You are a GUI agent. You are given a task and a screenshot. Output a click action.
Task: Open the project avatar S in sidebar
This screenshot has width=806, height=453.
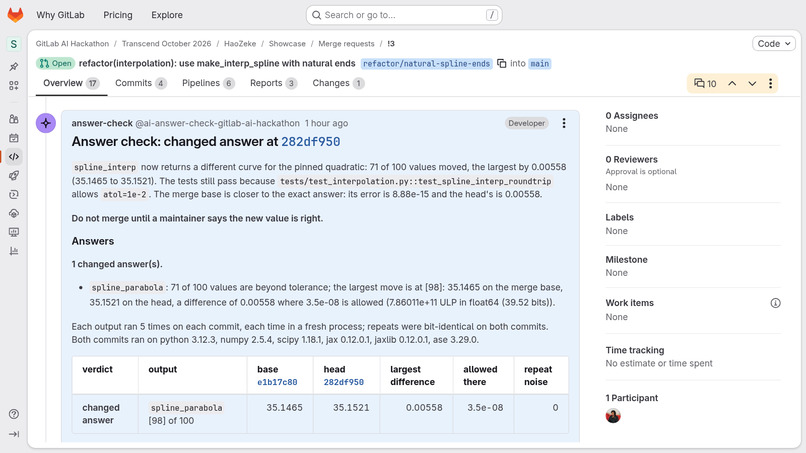(x=14, y=44)
